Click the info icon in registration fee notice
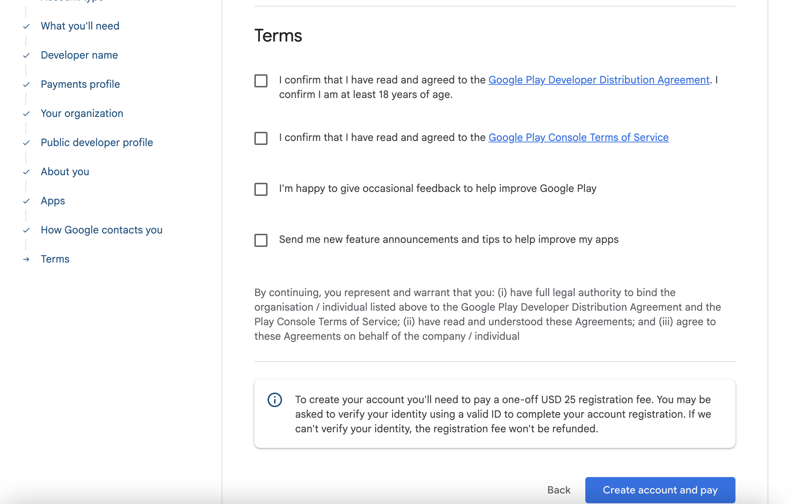Image resolution: width=812 pixels, height=504 pixels. (x=275, y=400)
